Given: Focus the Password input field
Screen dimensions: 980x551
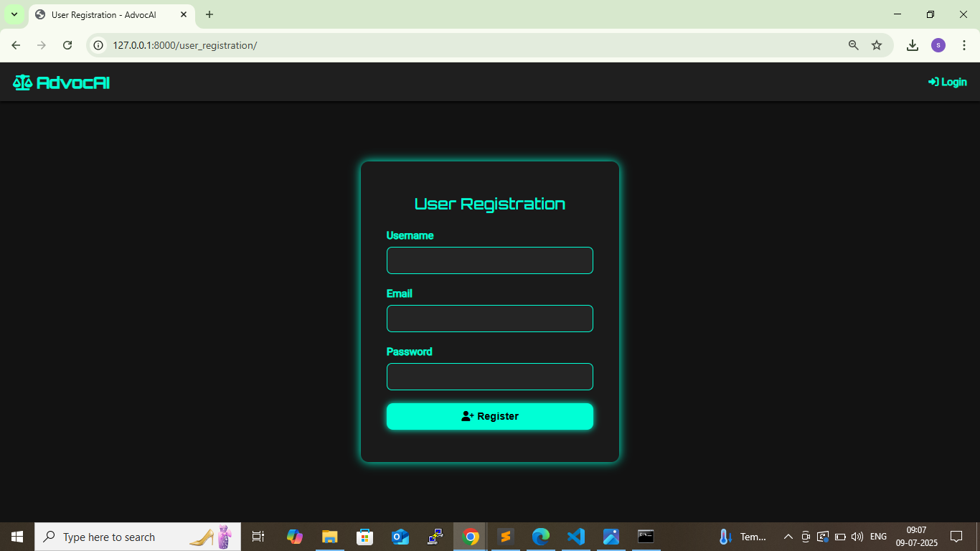Looking at the screenshot, I should (490, 377).
